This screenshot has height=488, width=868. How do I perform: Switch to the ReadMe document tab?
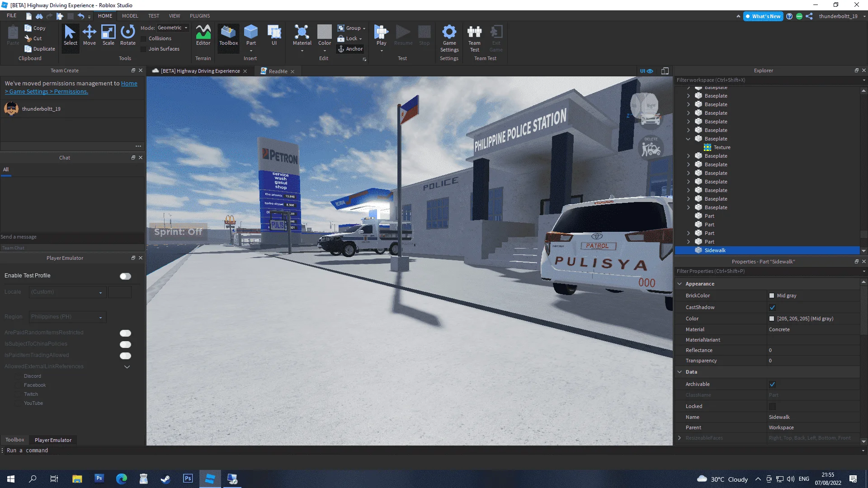[278, 71]
